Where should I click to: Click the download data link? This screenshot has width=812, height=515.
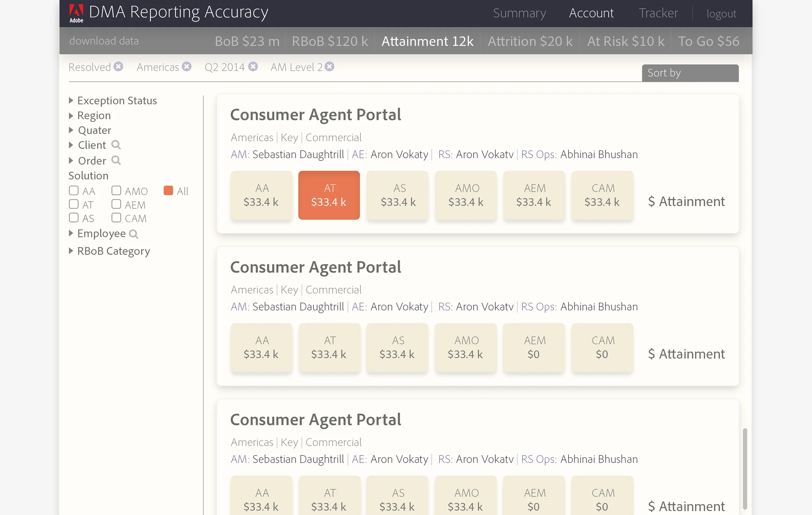click(104, 41)
